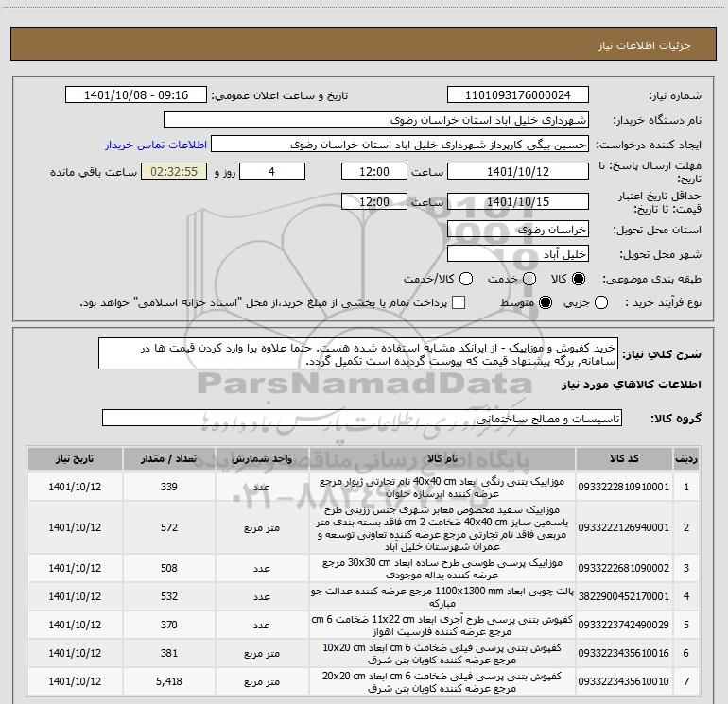Click the تعداد / مقدار column header
Image resolution: width=728 pixels, height=704 pixels.
pos(169,459)
